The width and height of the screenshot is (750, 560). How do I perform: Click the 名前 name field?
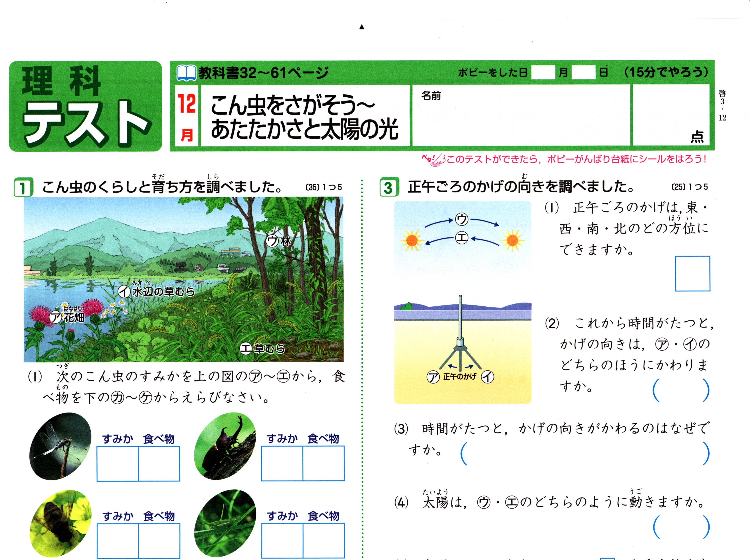[x=521, y=115]
